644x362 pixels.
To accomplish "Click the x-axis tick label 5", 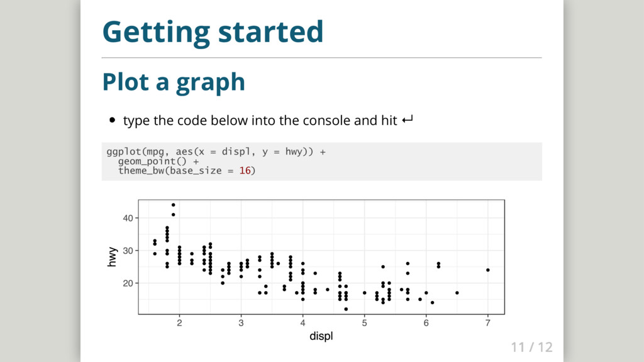I will pos(364,323).
